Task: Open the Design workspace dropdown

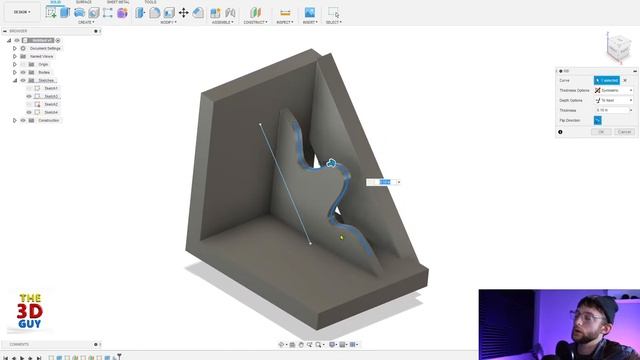Action: (x=22, y=12)
